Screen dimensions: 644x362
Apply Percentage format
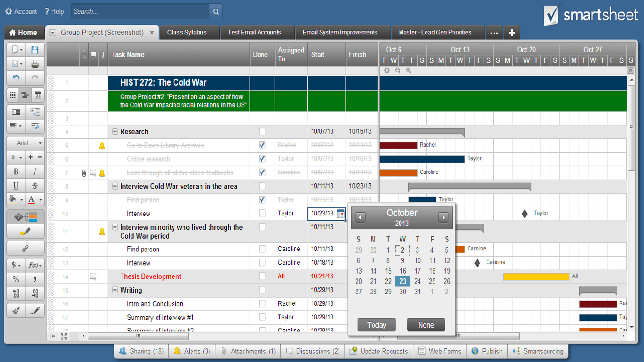click(16, 279)
